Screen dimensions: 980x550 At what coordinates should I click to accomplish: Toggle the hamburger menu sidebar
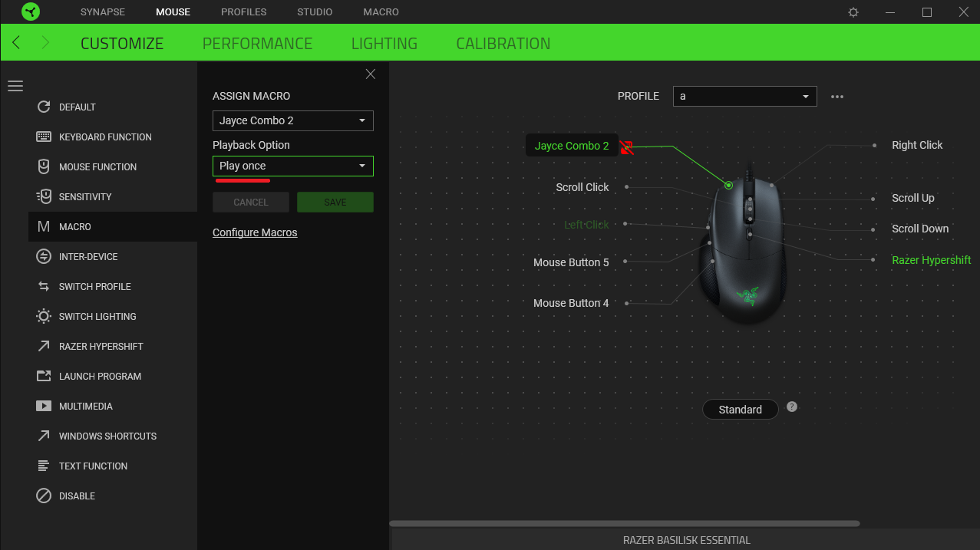tap(15, 86)
